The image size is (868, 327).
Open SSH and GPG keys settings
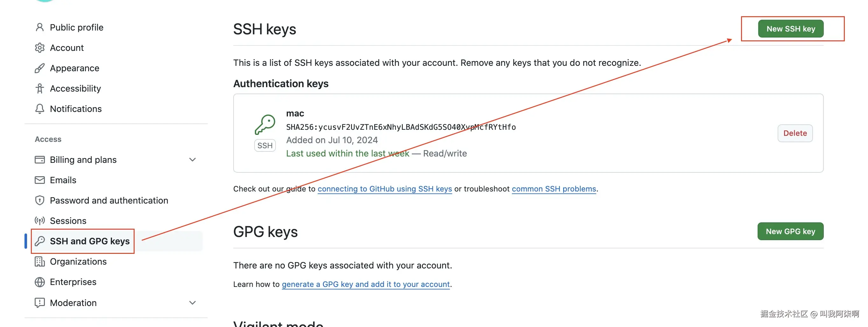pyautogui.click(x=89, y=241)
